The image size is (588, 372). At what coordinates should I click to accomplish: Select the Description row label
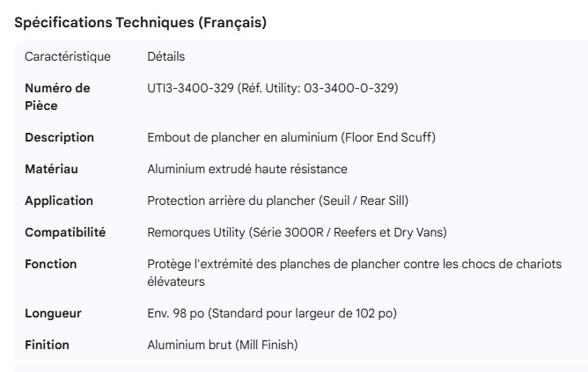coord(59,138)
